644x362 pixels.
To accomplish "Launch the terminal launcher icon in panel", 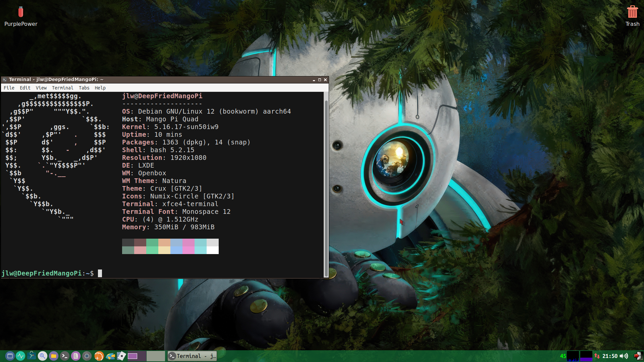I will 65,356.
